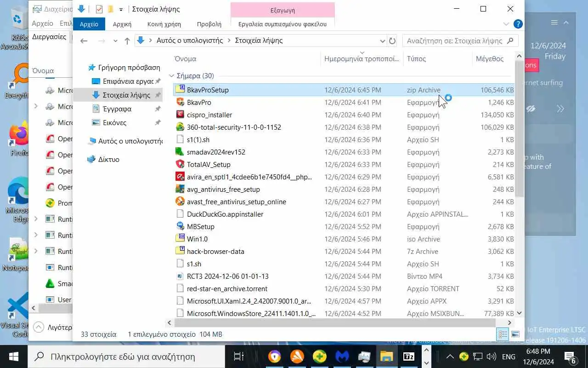Open the Αρχείο ribbon tab
This screenshot has width=588, height=368.
click(x=89, y=24)
